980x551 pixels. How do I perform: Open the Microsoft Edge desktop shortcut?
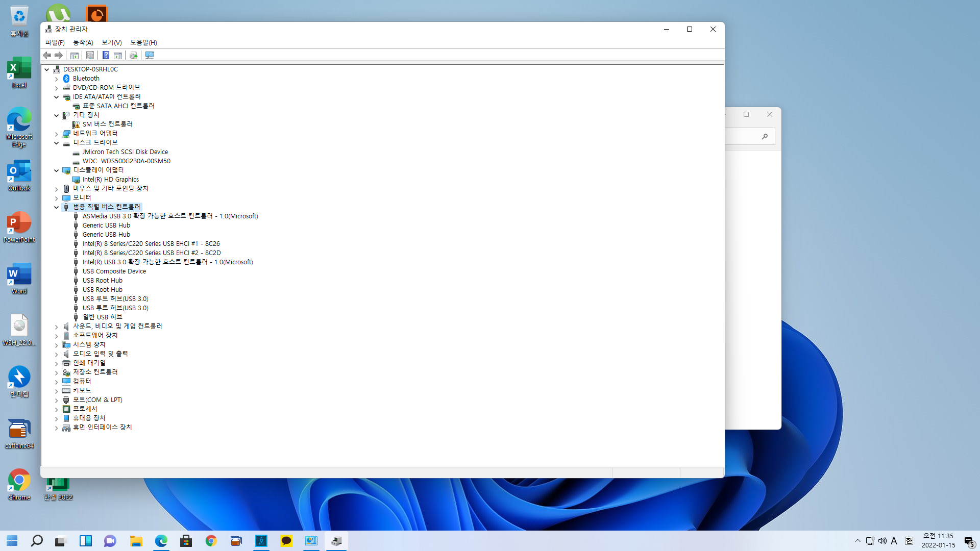(x=19, y=128)
